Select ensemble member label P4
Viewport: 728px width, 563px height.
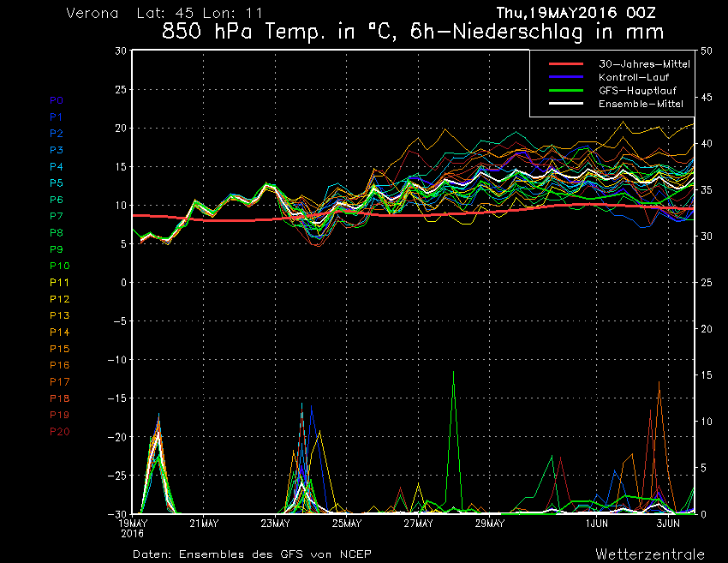[57, 167]
